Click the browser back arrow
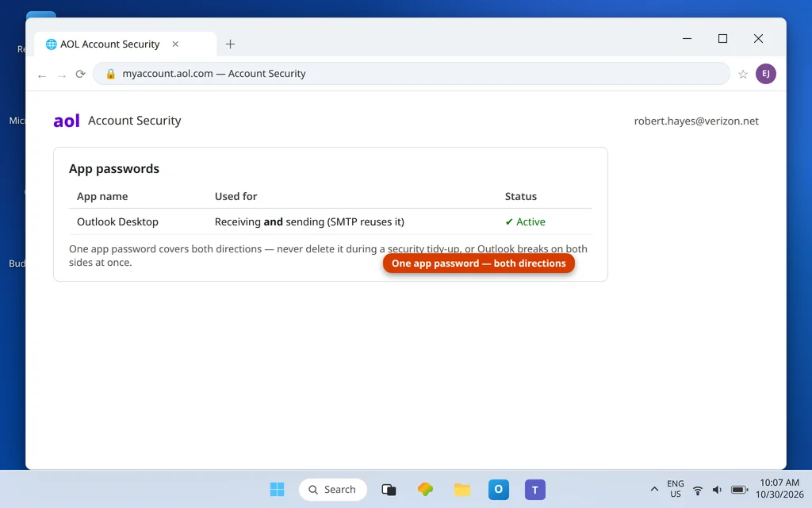The image size is (812, 508). [42, 75]
